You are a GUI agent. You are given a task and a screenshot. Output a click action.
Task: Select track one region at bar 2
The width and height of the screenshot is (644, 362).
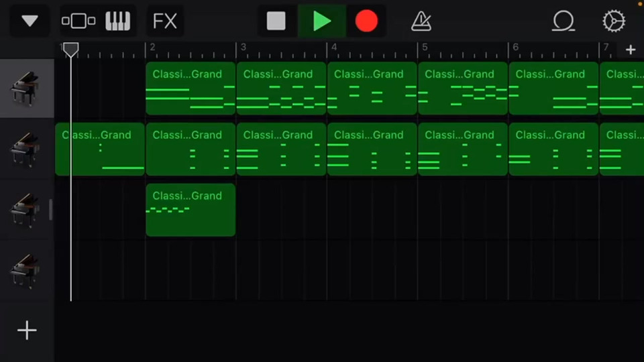(191, 88)
